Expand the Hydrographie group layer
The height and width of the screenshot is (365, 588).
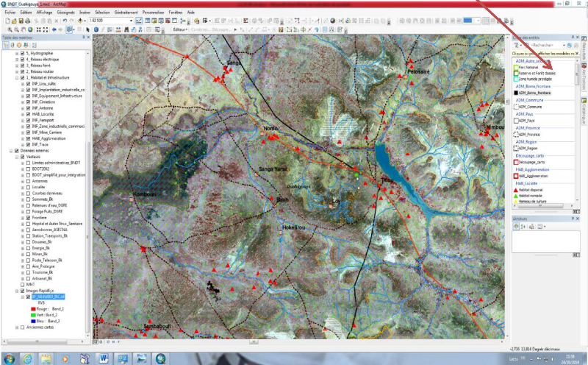[17, 54]
